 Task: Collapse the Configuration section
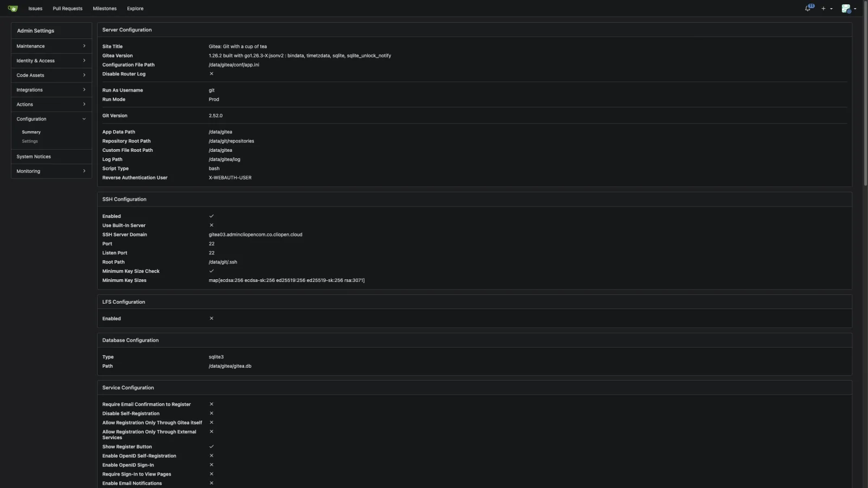(x=51, y=119)
